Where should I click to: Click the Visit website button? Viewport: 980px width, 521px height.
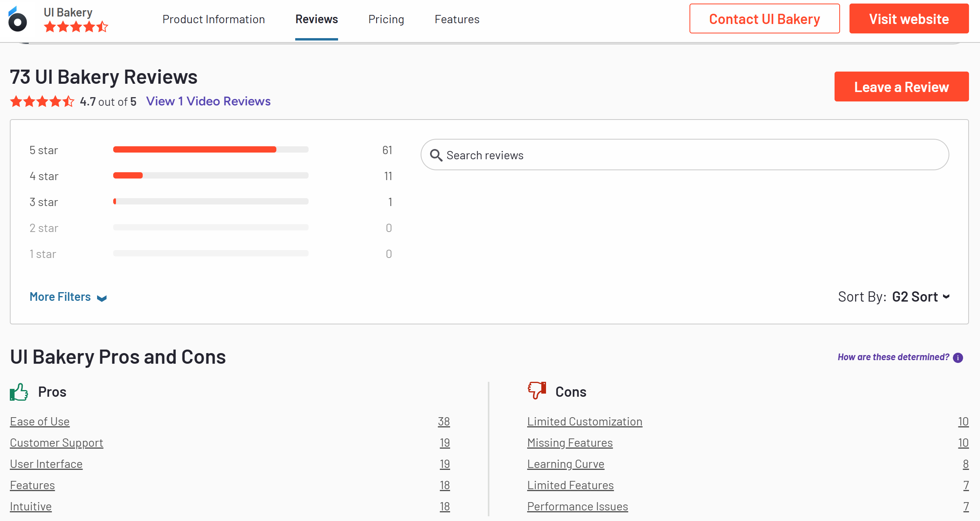point(909,19)
